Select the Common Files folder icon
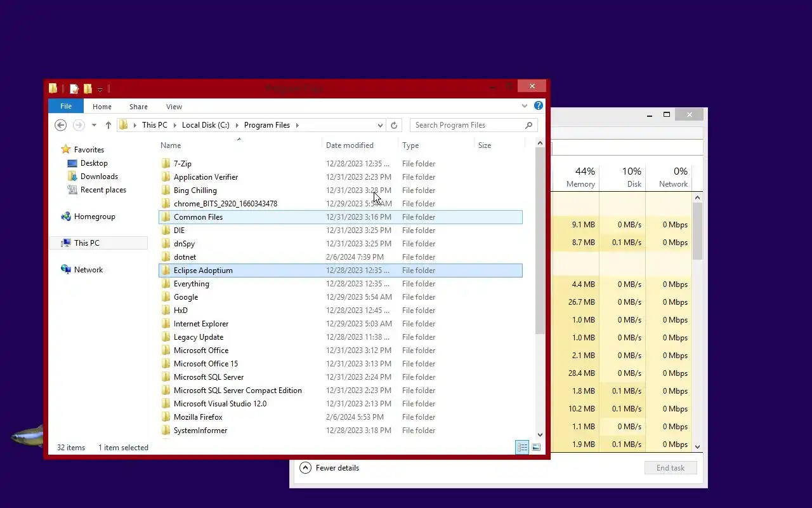The image size is (812, 508). [166, 217]
